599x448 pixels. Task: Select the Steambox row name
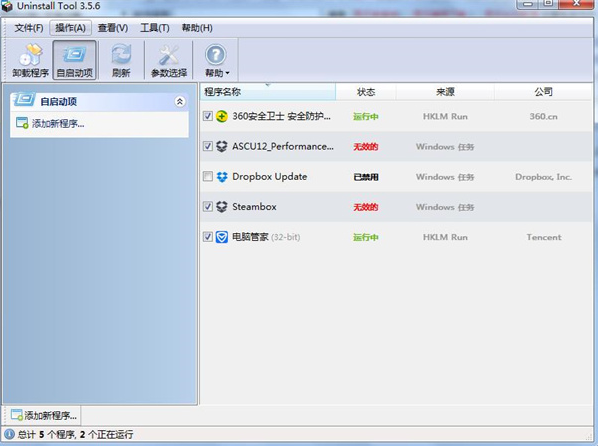pyautogui.click(x=254, y=207)
